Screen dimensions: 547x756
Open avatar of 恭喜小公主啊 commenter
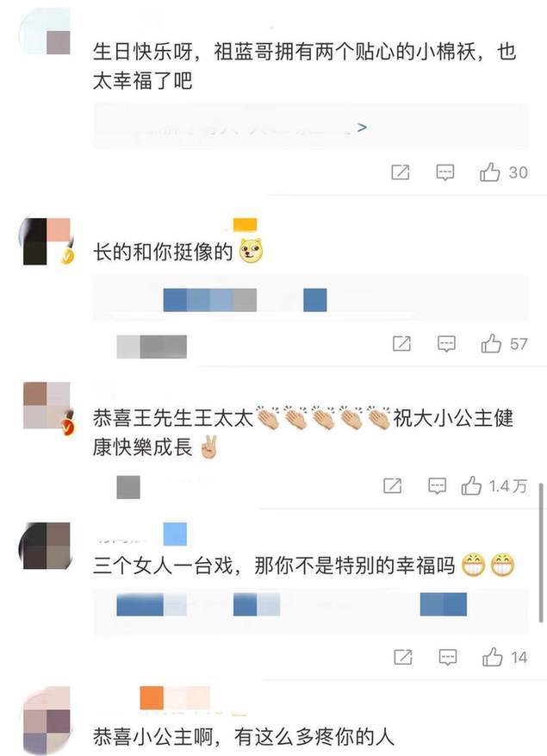[47, 722]
